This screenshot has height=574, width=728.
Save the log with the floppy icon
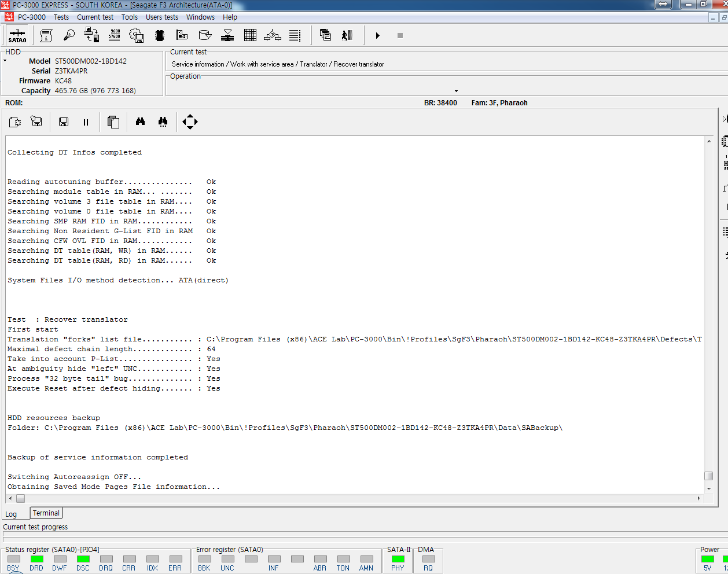coord(64,122)
